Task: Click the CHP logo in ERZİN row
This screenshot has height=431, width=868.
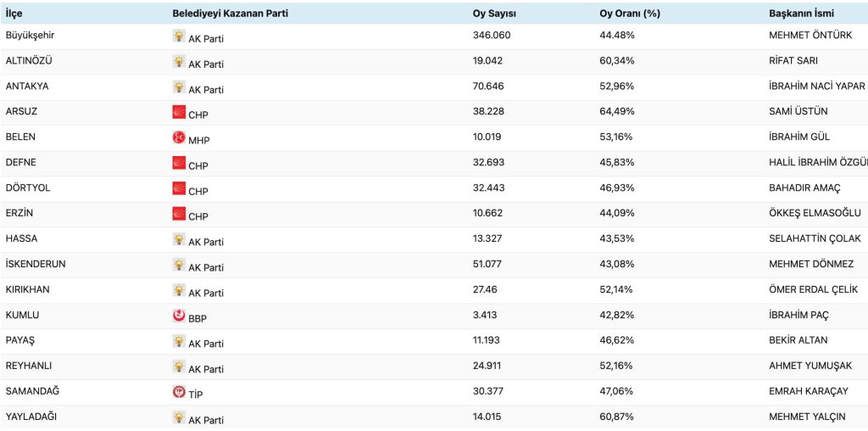Action: (x=179, y=214)
